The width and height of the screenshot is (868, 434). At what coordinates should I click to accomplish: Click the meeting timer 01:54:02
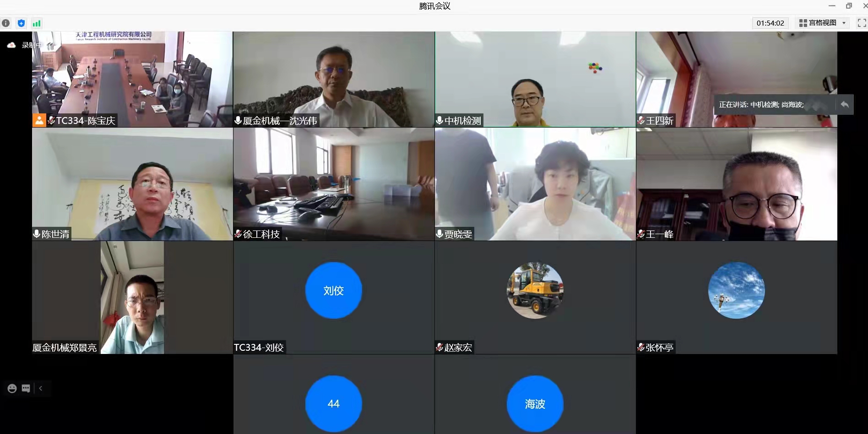(770, 23)
